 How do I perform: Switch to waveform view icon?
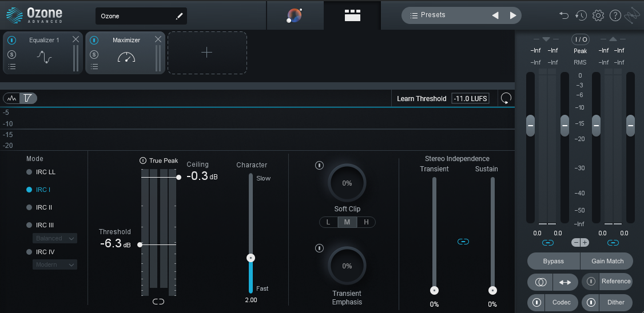[x=11, y=98]
